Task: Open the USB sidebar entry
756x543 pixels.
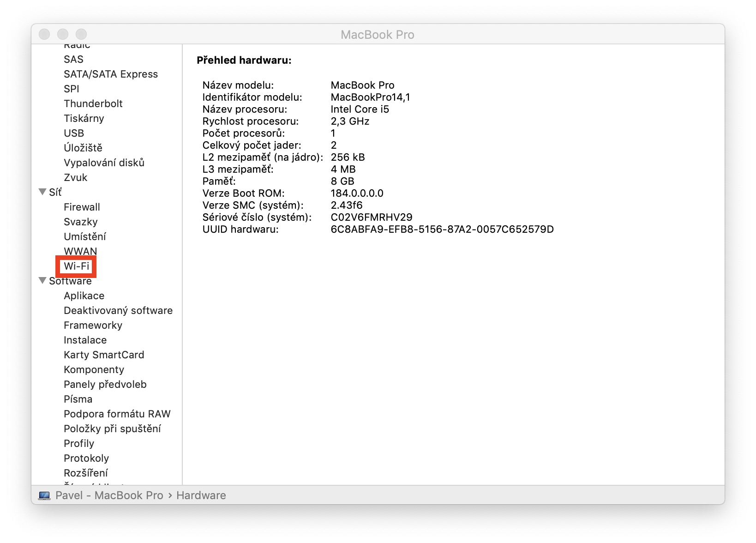Action: pyautogui.click(x=74, y=133)
